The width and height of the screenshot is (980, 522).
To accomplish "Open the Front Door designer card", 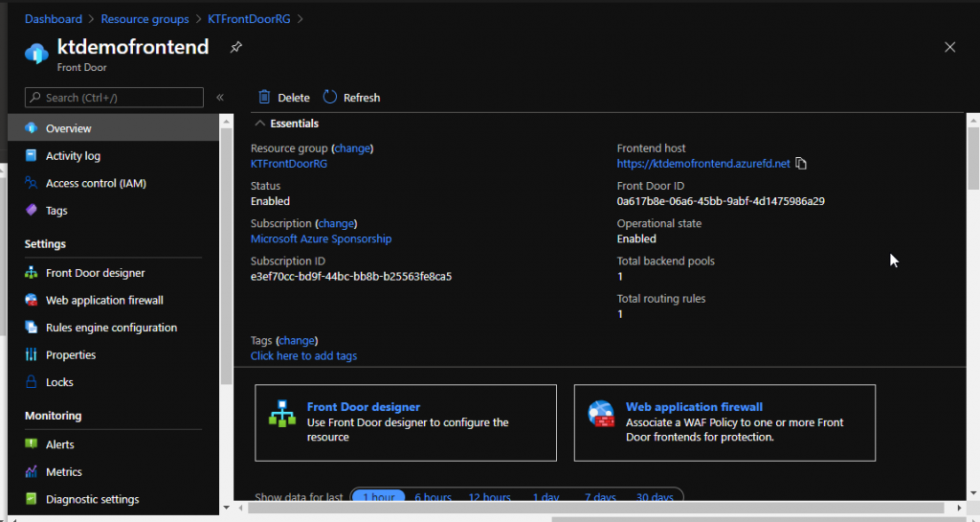I will (406, 422).
